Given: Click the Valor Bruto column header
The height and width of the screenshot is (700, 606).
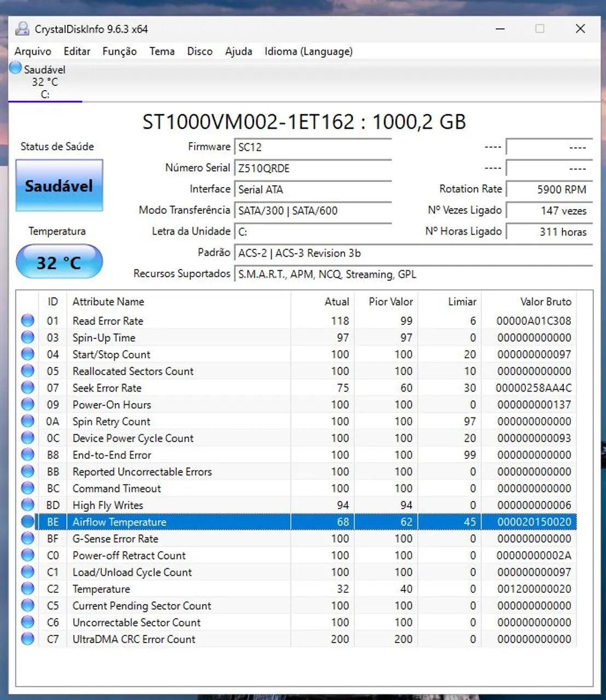Looking at the screenshot, I should pyautogui.click(x=529, y=301).
